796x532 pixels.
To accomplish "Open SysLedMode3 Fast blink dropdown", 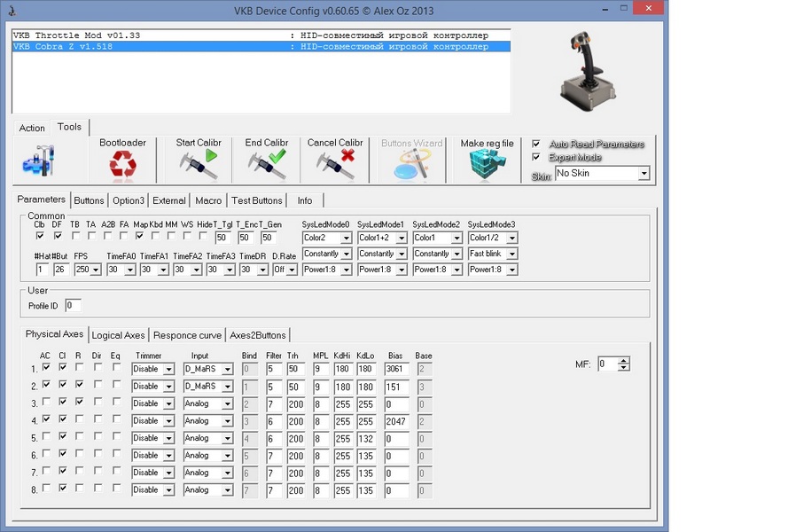I will [493, 254].
